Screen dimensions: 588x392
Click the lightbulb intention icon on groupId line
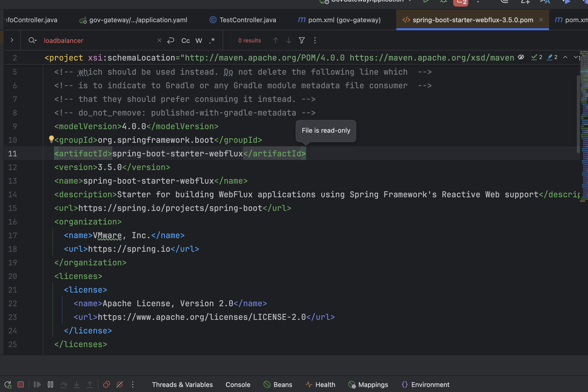[51, 139]
